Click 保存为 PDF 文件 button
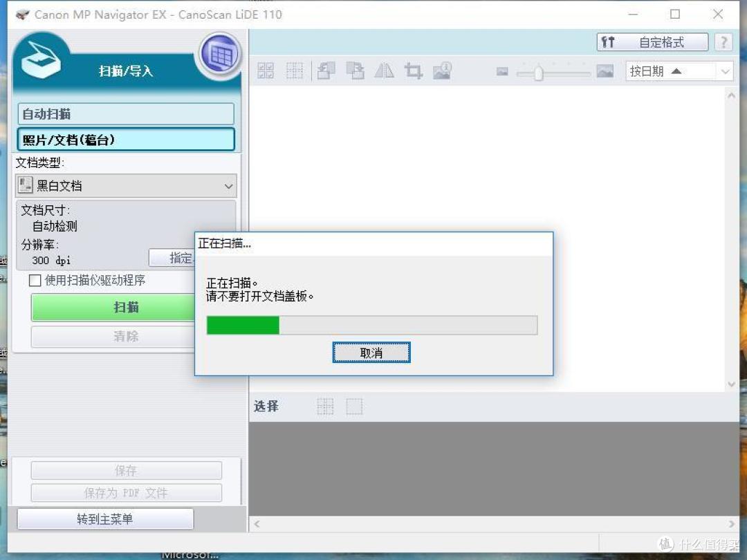Viewport: 747px width, 560px height. (127, 493)
